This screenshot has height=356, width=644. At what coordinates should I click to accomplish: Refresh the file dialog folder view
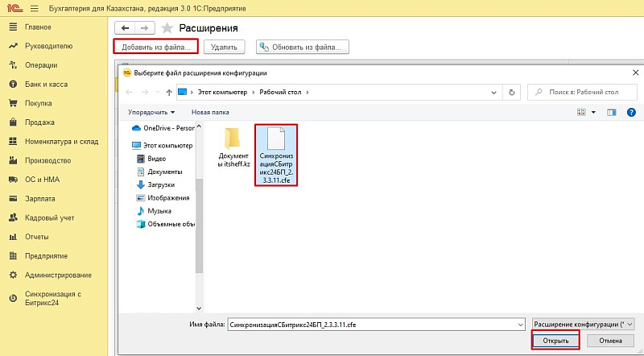(513, 93)
